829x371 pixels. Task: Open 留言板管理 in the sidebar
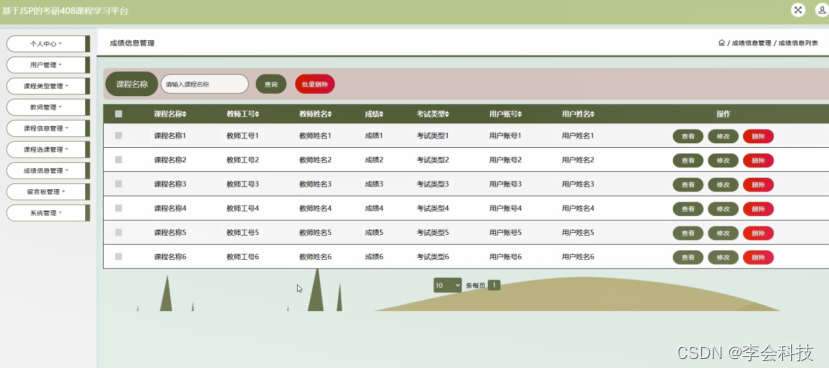(48, 192)
